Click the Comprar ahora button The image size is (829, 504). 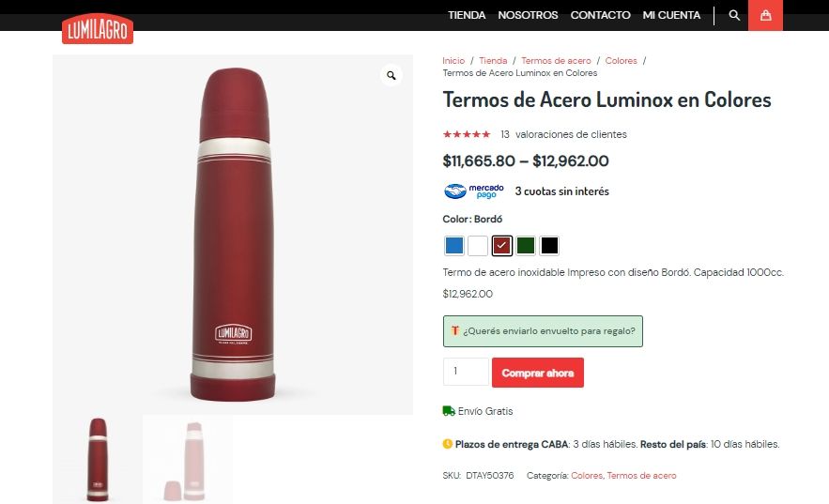point(538,373)
